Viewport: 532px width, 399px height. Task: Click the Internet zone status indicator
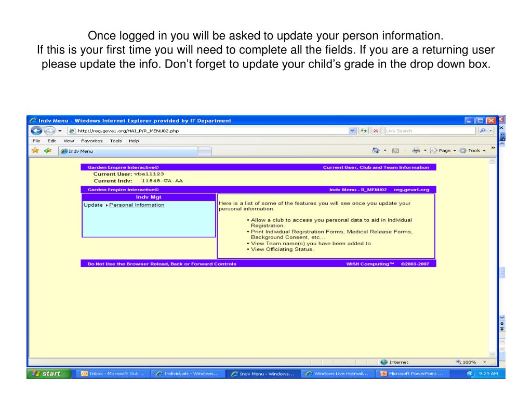(395, 362)
